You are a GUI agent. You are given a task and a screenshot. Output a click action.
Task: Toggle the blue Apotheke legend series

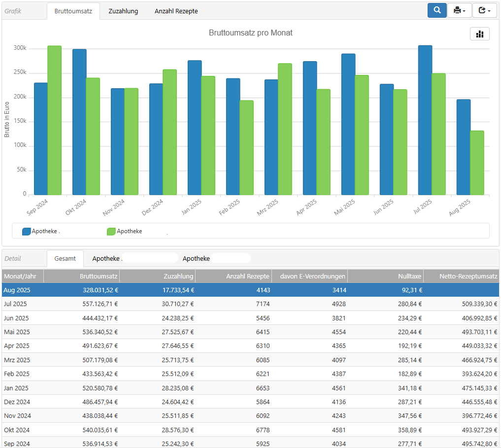[41, 231]
